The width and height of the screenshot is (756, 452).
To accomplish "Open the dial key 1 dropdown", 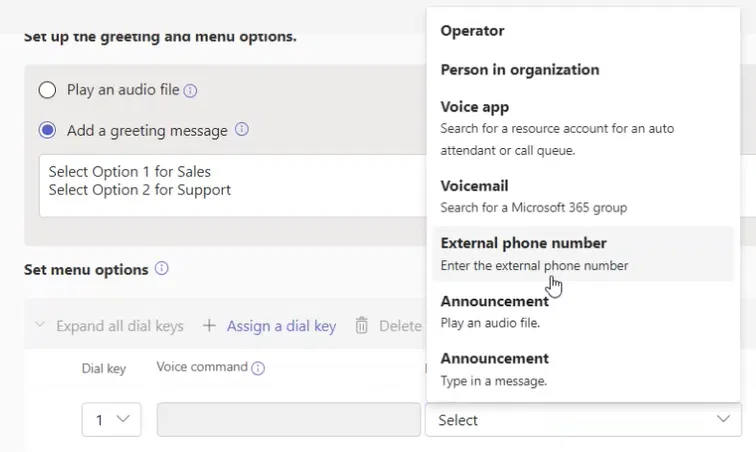I will click(x=111, y=420).
